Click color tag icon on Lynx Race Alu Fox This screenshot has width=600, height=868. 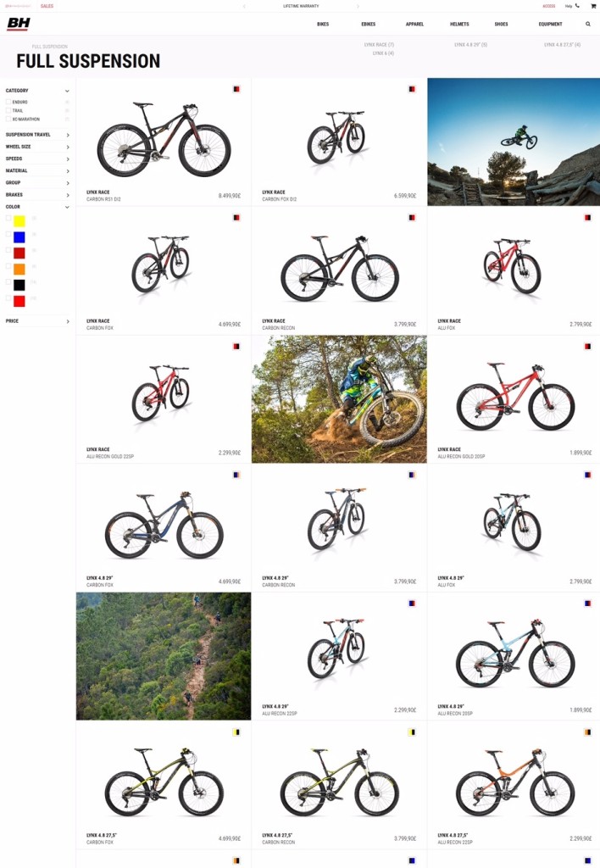point(588,218)
